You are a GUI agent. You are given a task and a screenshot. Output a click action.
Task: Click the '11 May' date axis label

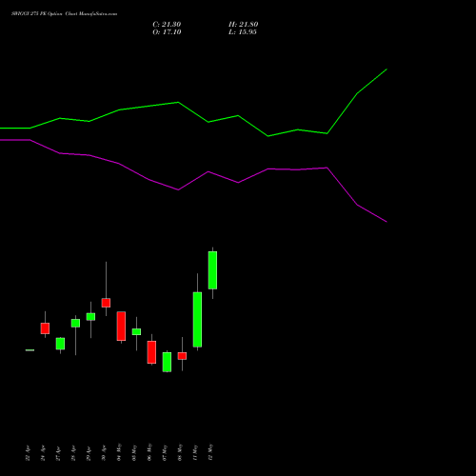point(195,452)
